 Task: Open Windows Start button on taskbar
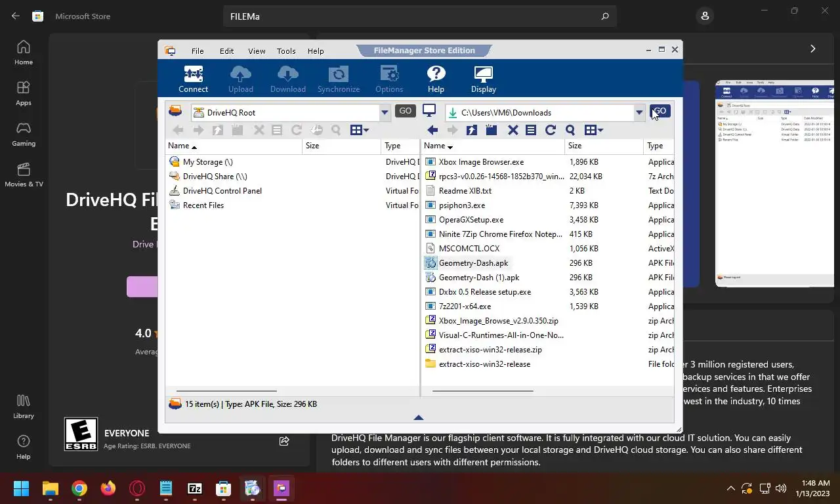21,488
